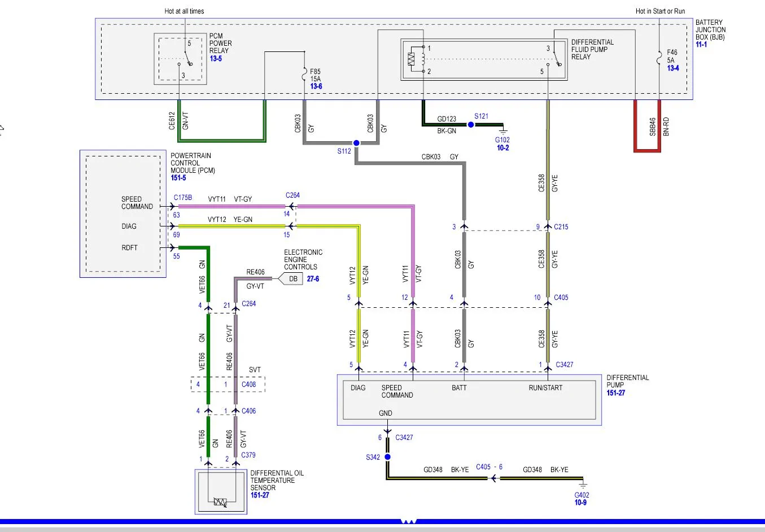The height and width of the screenshot is (532, 765).
Task: Select 'SPEED COMMAND' inside the PCM box
Action: tap(137, 203)
